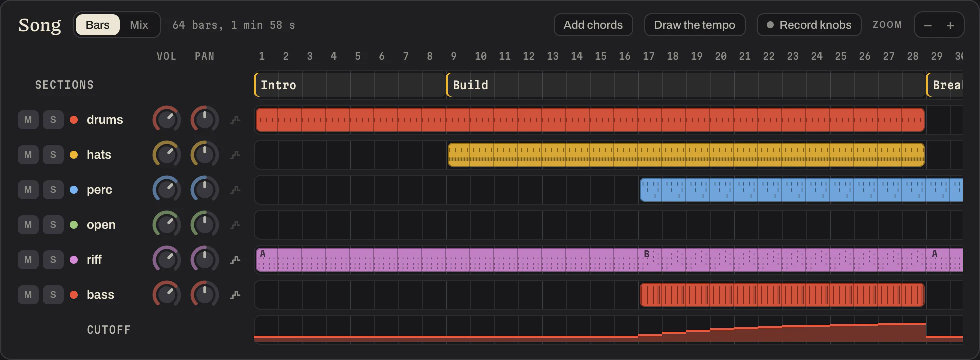The height and width of the screenshot is (360, 980).
Task: Click the riff track name
Action: pos(94,260)
